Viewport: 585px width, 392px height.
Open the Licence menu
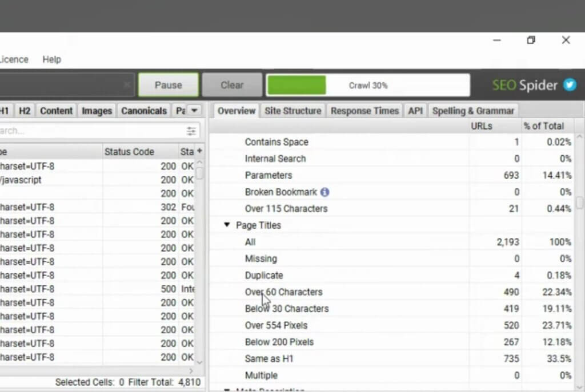tap(14, 59)
